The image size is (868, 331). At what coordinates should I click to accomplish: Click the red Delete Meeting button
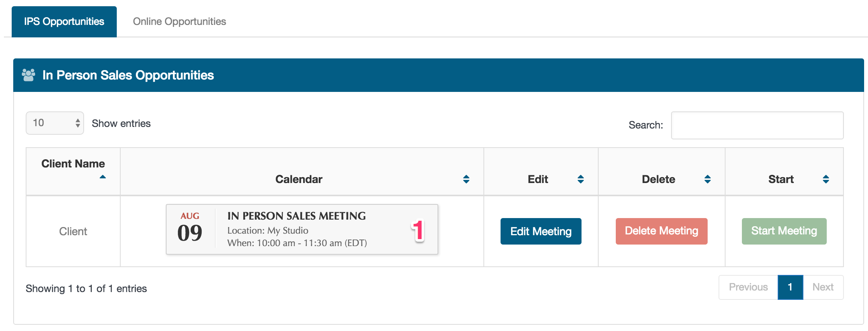[x=662, y=231]
